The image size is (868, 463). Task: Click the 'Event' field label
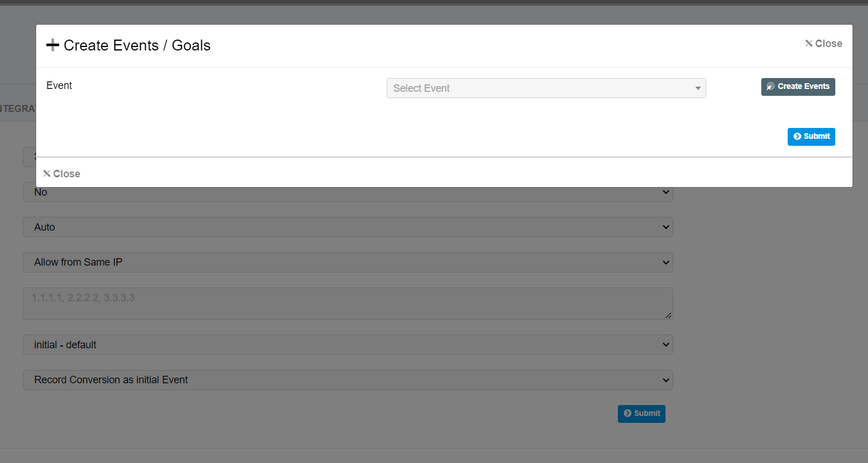(x=59, y=85)
